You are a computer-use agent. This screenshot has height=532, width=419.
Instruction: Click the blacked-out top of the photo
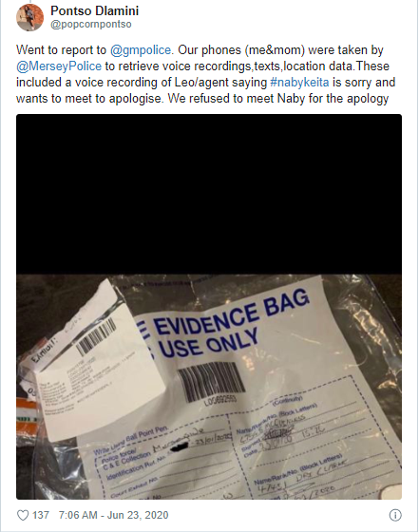point(209,194)
